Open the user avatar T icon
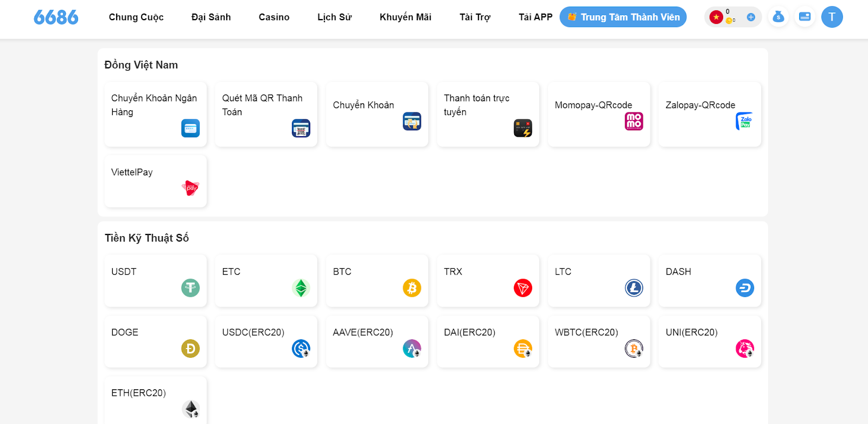 point(832,17)
